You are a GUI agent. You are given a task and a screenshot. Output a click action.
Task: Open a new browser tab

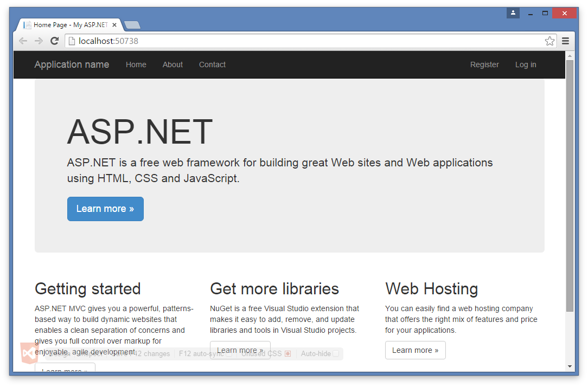[x=132, y=25]
